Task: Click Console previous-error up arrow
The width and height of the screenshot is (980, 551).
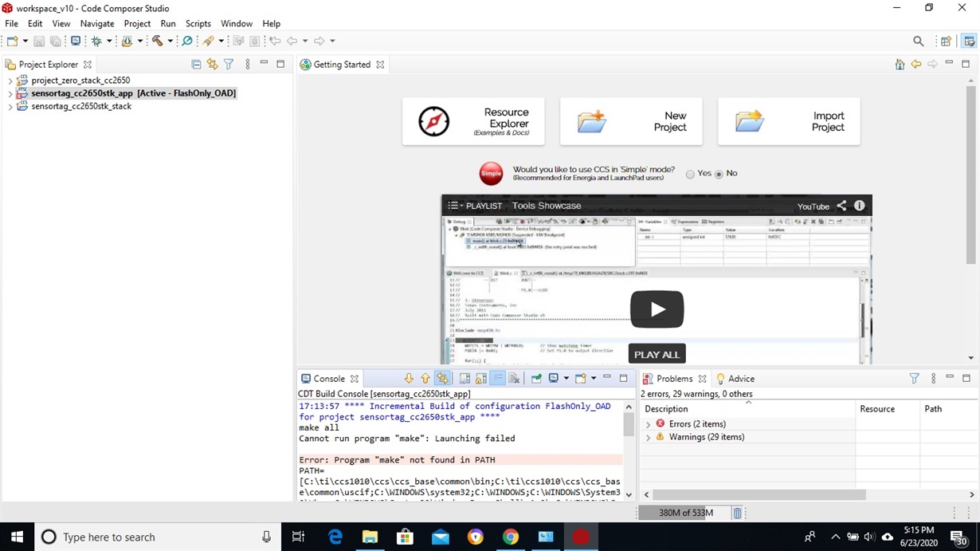Action: tap(425, 379)
